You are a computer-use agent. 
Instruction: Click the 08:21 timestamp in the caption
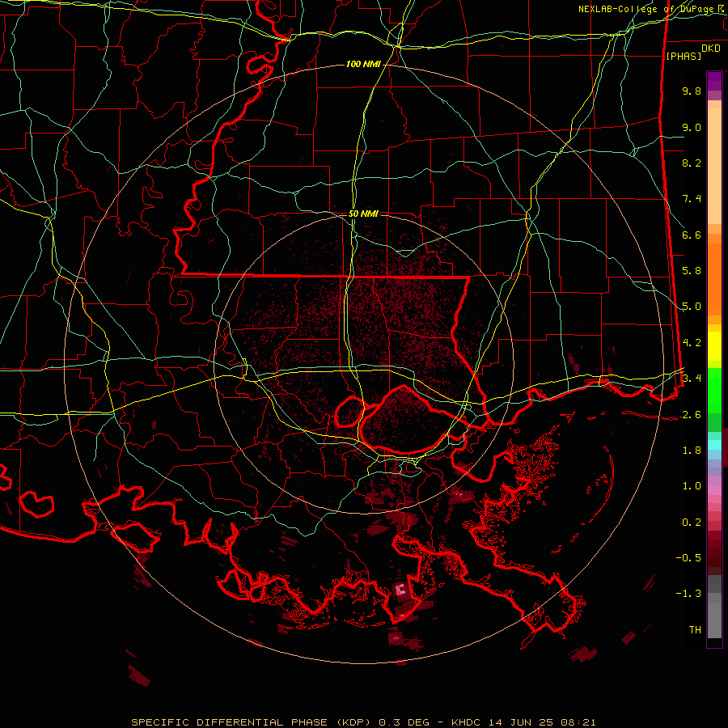coord(579,722)
